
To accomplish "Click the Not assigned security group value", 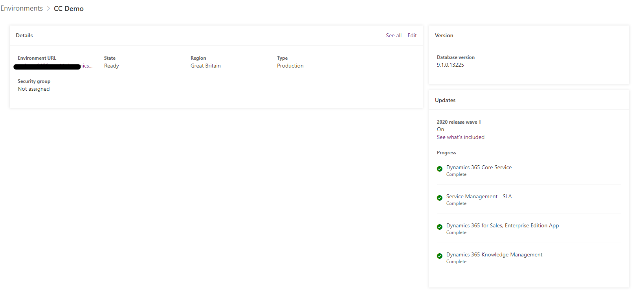I will point(34,89).
